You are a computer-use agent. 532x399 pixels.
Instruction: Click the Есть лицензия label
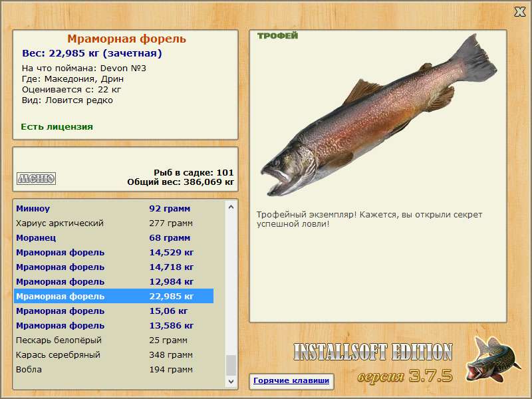pos(57,127)
